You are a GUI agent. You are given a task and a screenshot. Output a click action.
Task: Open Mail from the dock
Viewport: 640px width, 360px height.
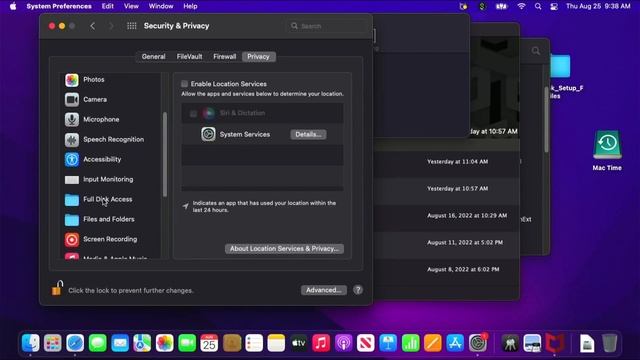pos(120,343)
